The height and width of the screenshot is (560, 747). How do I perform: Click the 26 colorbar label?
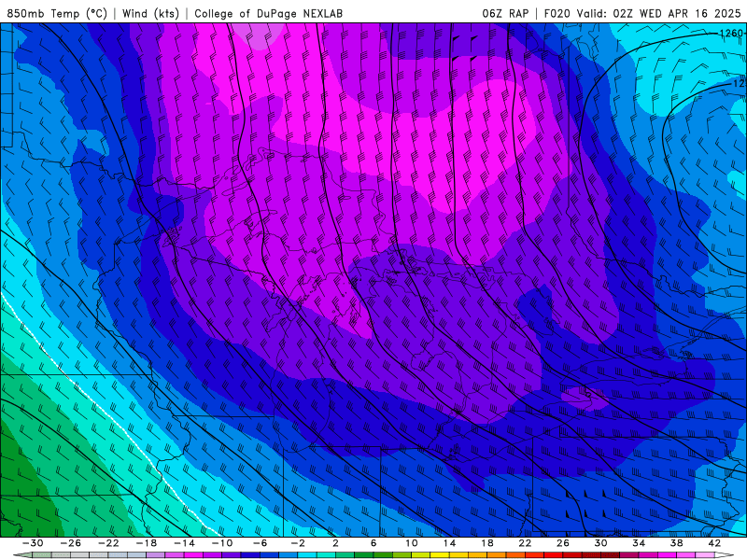(563, 543)
